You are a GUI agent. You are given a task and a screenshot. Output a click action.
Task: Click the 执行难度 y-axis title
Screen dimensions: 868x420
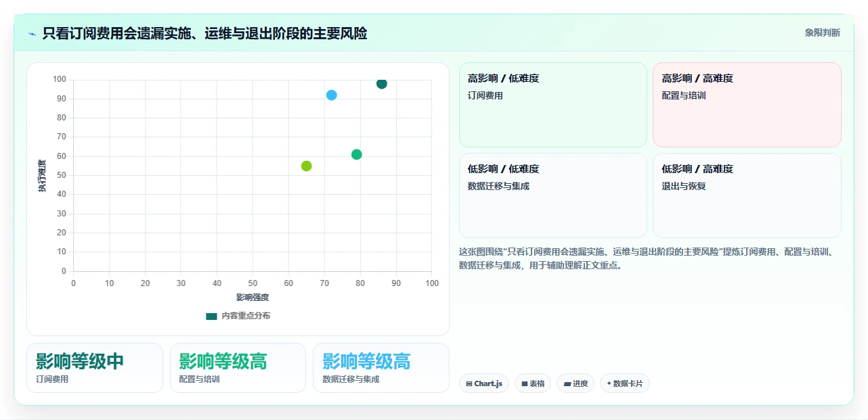[42, 176]
